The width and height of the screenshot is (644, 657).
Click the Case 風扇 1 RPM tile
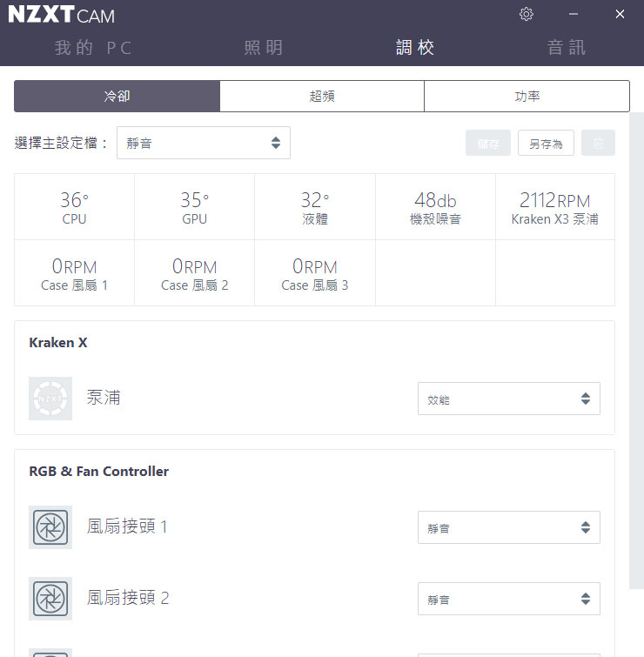[x=74, y=273]
